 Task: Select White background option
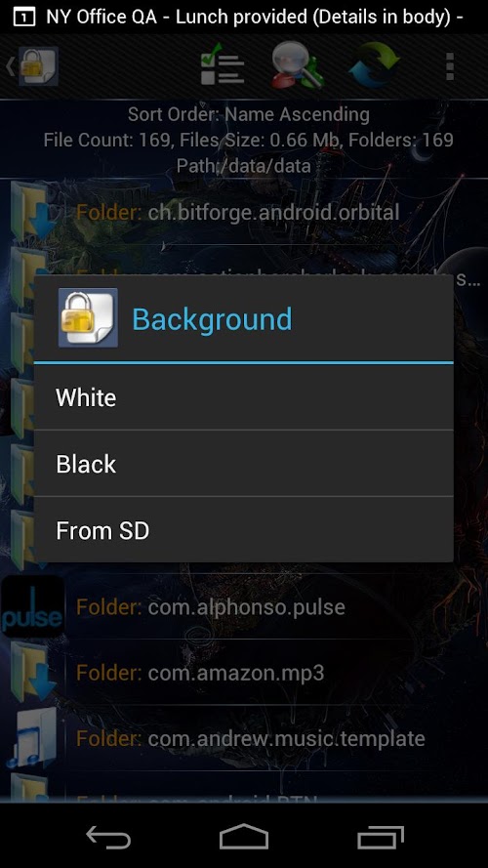point(243,397)
